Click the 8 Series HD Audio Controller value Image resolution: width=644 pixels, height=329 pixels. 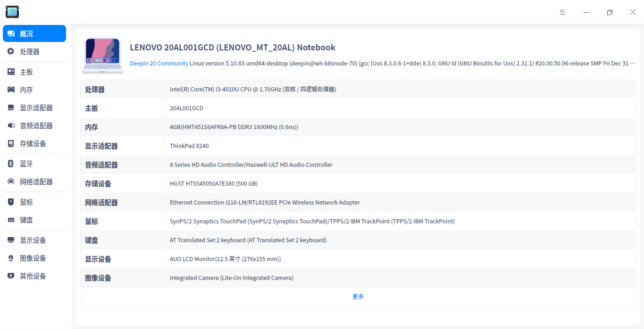251,164
